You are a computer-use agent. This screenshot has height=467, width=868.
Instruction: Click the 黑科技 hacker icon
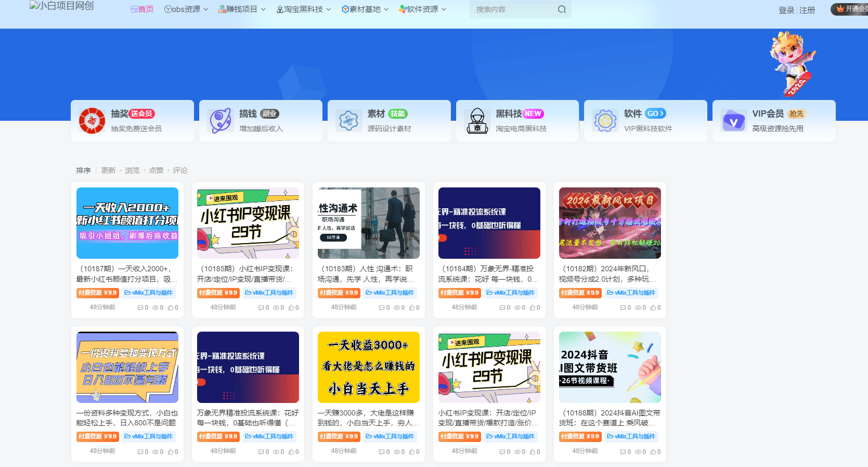tap(477, 121)
